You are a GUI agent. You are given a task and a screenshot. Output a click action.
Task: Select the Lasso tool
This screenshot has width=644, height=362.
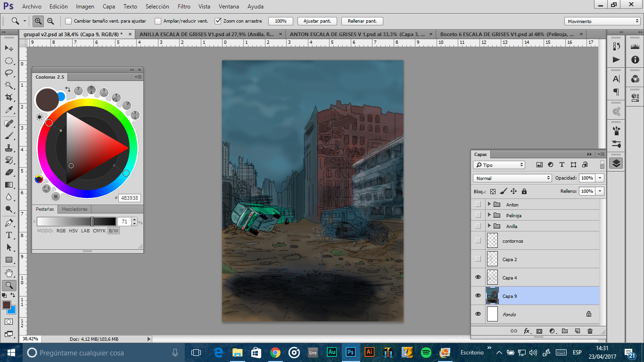(x=9, y=73)
